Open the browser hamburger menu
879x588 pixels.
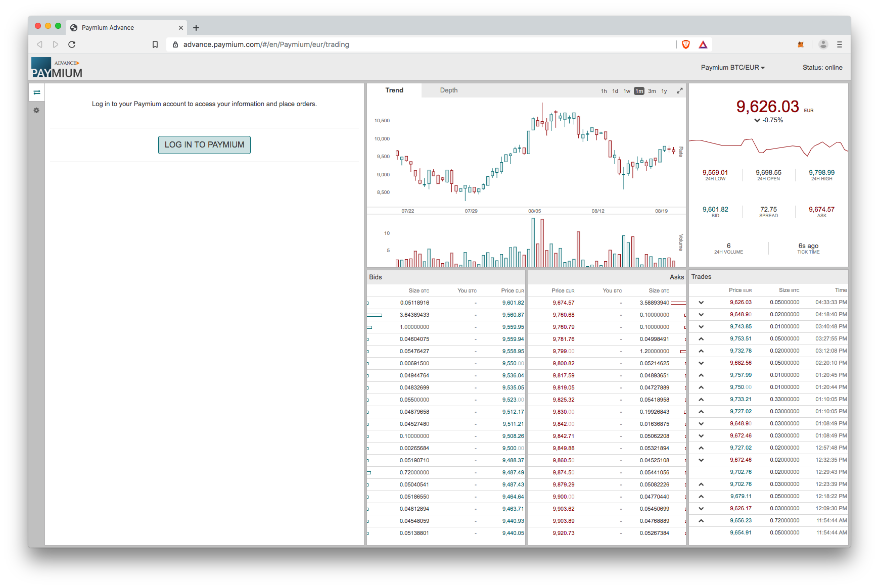[x=840, y=44]
